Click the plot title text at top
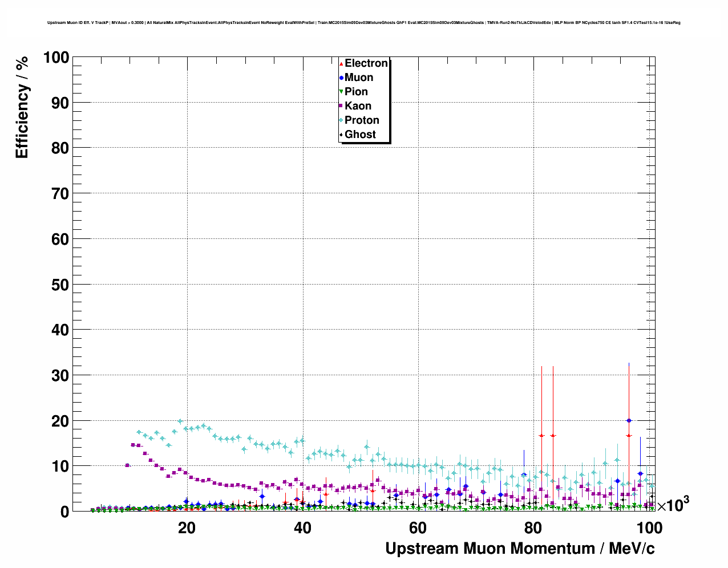 [363, 23]
